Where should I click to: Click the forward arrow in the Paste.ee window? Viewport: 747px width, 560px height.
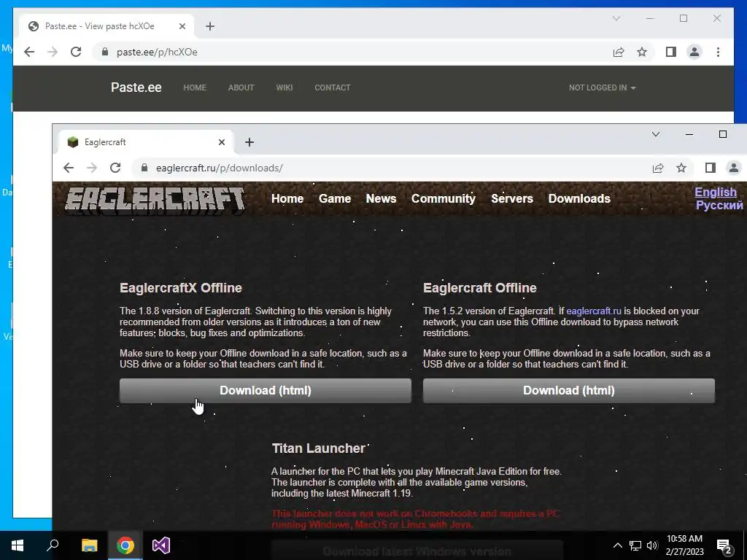coord(53,52)
